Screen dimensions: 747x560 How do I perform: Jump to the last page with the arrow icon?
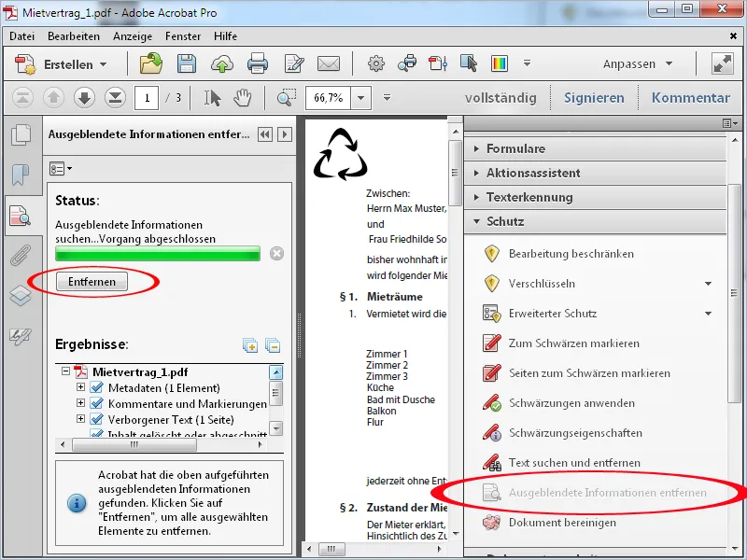click(115, 98)
